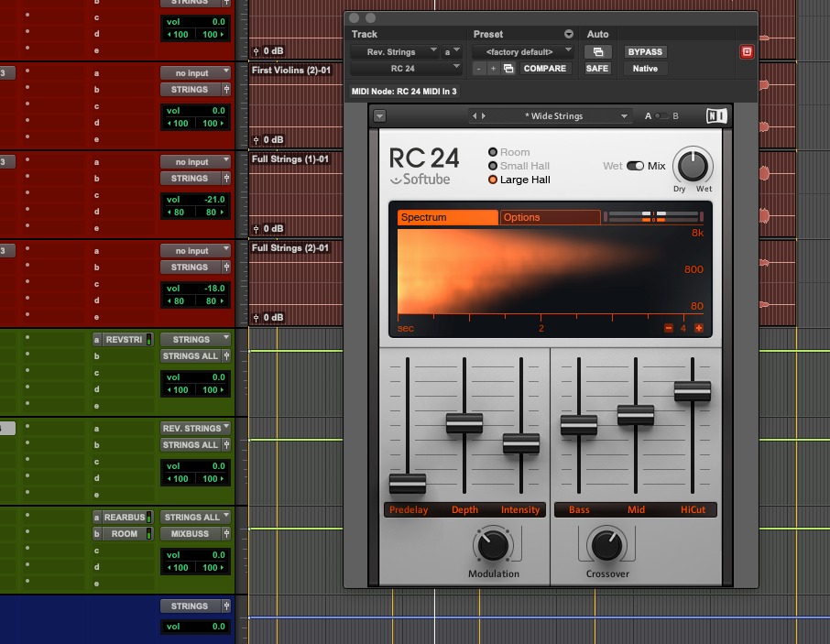The width and height of the screenshot is (830, 644).
Task: Click the REVSTRI send on slot a
Action: [x=123, y=340]
